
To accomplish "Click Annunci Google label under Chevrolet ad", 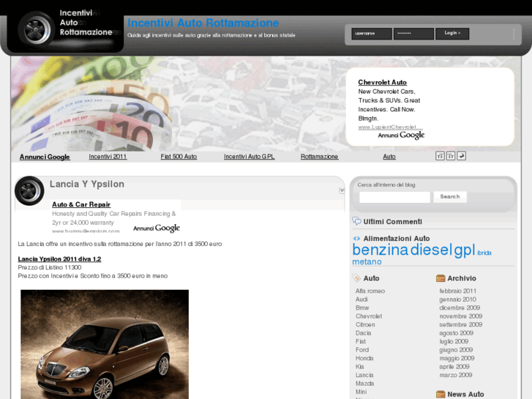I will click(x=401, y=135).
